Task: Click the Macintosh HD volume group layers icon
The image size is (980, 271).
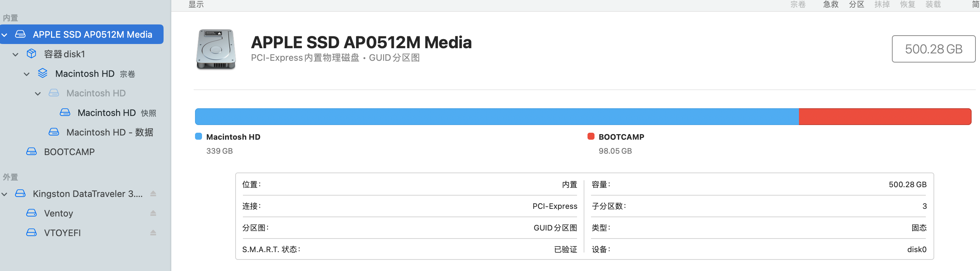Action: 43,73
